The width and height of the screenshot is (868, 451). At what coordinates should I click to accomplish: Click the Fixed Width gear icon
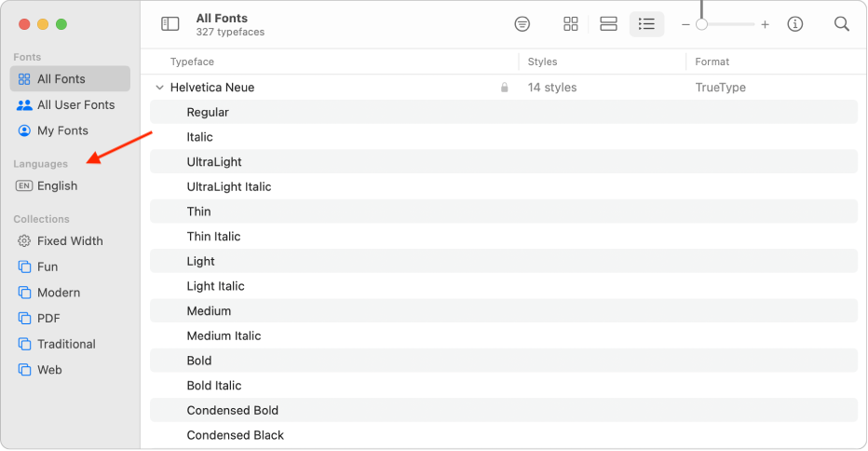[24, 241]
